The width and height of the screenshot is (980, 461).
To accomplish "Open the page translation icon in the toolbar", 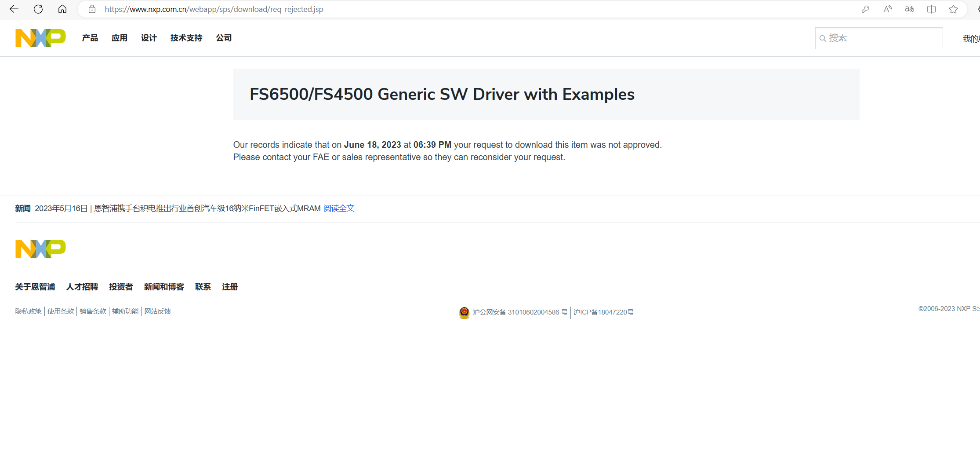I will pos(909,9).
